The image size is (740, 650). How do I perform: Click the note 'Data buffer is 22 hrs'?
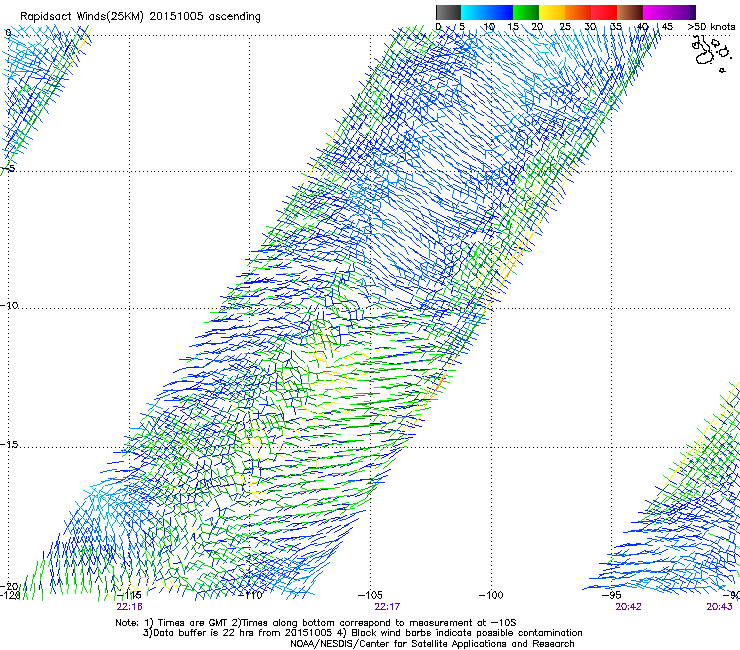click(x=205, y=633)
